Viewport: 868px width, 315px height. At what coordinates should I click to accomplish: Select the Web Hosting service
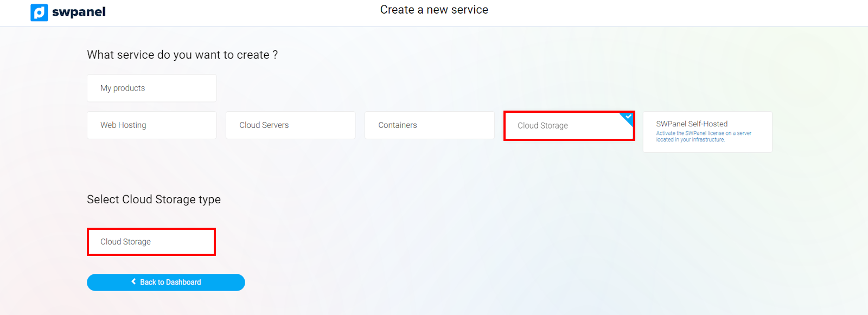151,125
